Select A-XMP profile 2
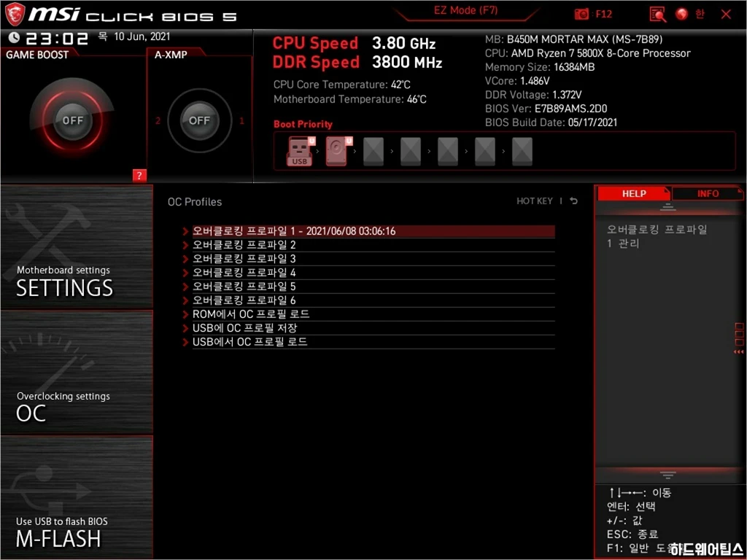The image size is (747, 560). [158, 120]
